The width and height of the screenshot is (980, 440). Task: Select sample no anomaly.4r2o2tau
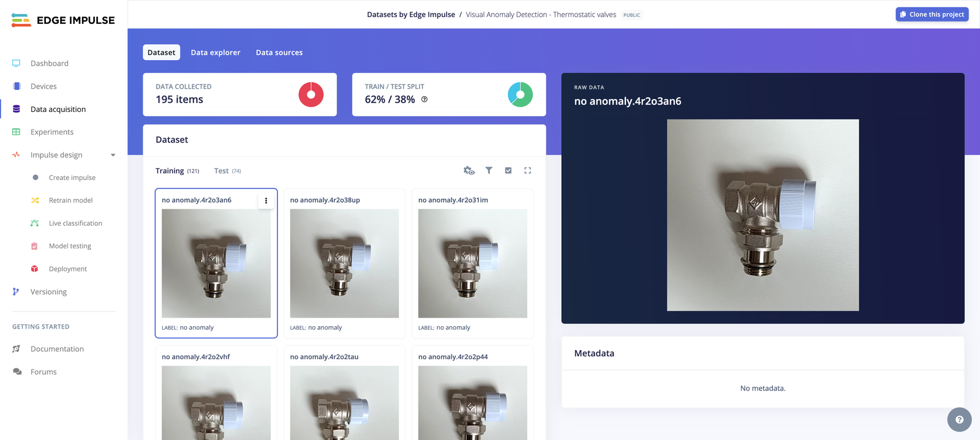coord(344,393)
